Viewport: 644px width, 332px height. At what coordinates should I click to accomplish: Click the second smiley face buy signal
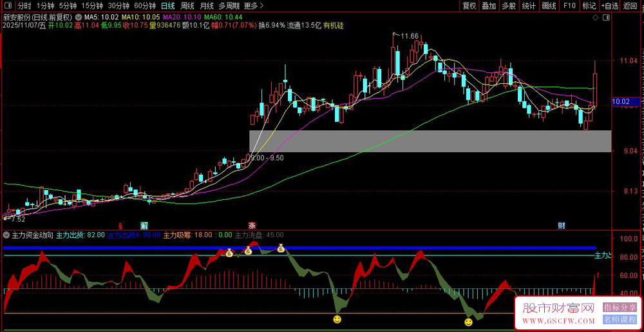point(469,322)
